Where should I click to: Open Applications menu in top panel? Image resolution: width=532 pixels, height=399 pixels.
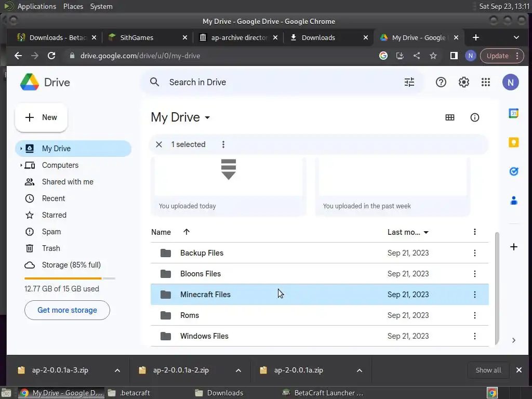click(x=37, y=6)
